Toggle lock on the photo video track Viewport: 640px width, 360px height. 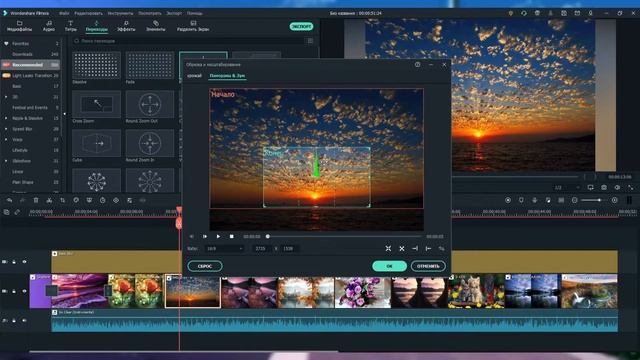[14, 291]
